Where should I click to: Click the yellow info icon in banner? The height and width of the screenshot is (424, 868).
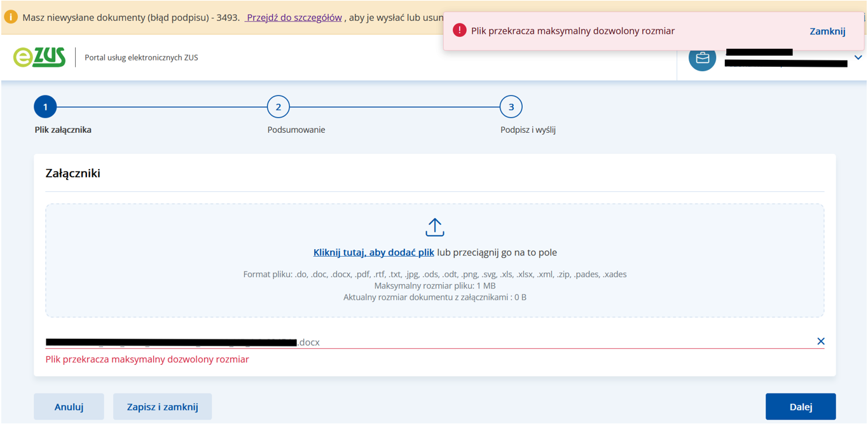[x=11, y=17]
